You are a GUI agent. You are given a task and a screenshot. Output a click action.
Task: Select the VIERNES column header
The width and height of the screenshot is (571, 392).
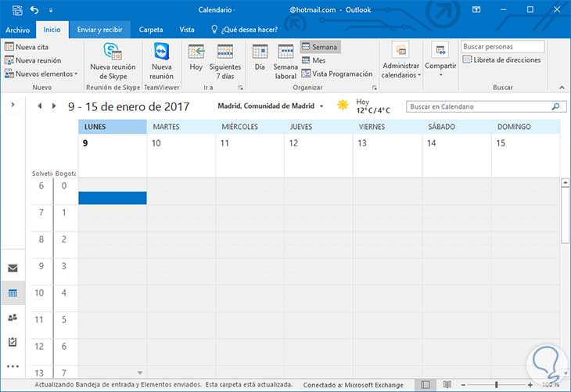387,127
